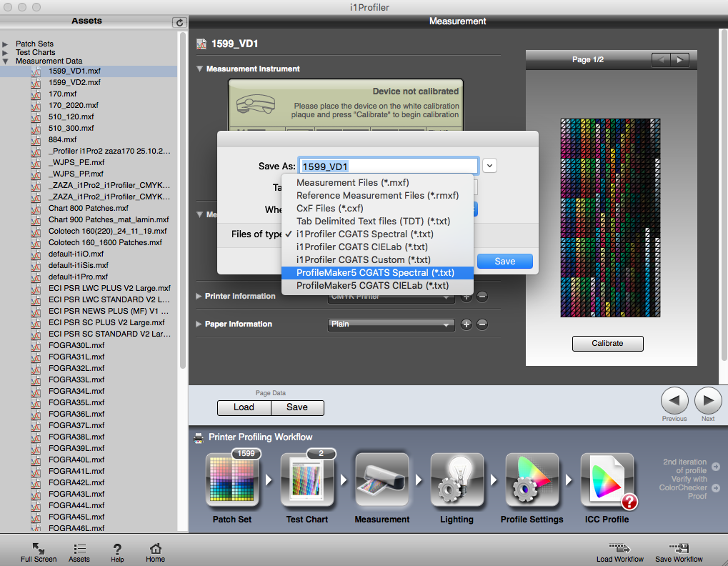This screenshot has width=728, height=566.
Task: Click the Save button in save dialog
Action: click(504, 262)
